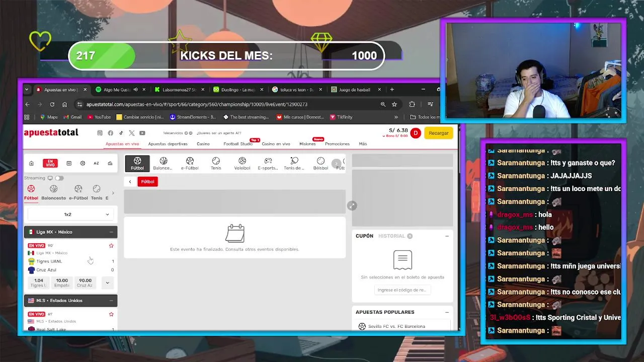The height and width of the screenshot is (362, 644).
Task: Click the fullscreen expand icon beside gray banner
Action: [x=352, y=206]
